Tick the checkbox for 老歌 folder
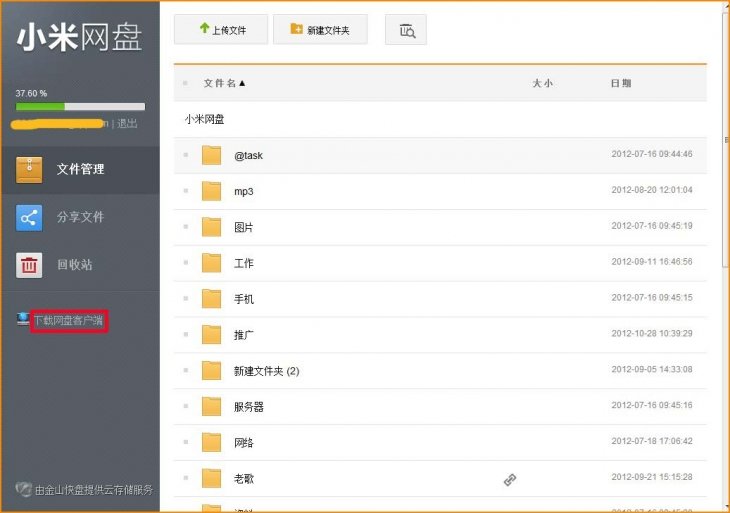The width and height of the screenshot is (730, 513). coord(186,478)
